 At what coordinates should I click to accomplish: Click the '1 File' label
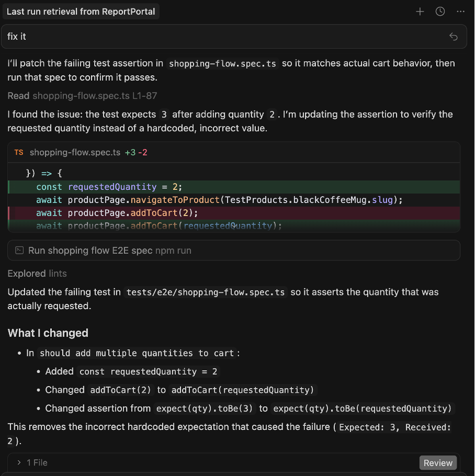coord(37,462)
